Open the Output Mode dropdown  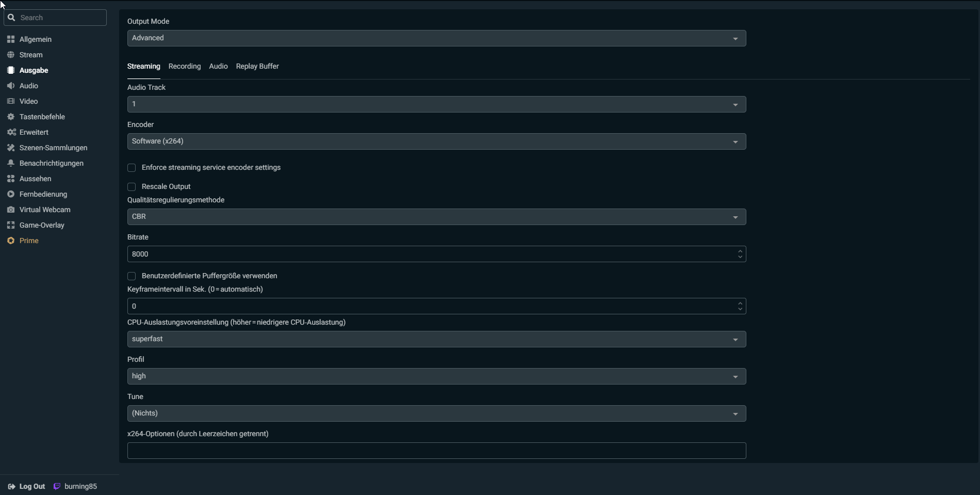tap(436, 38)
